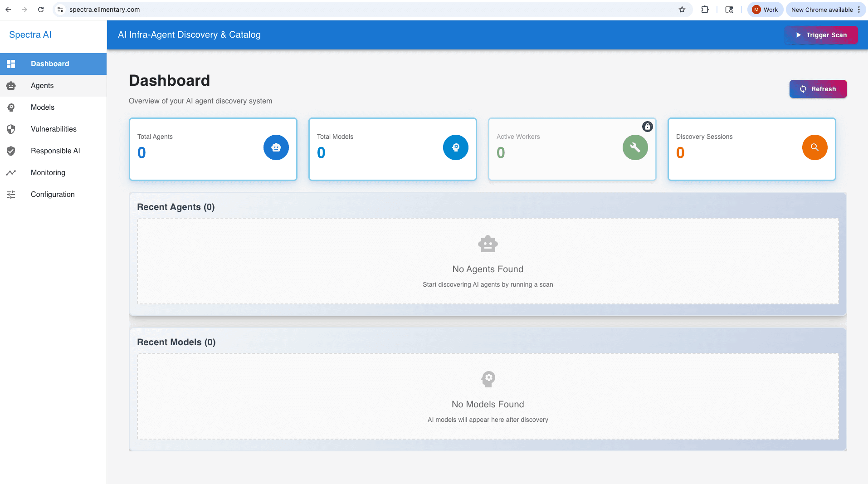Select the Agents robot icon in sidebar

point(11,85)
